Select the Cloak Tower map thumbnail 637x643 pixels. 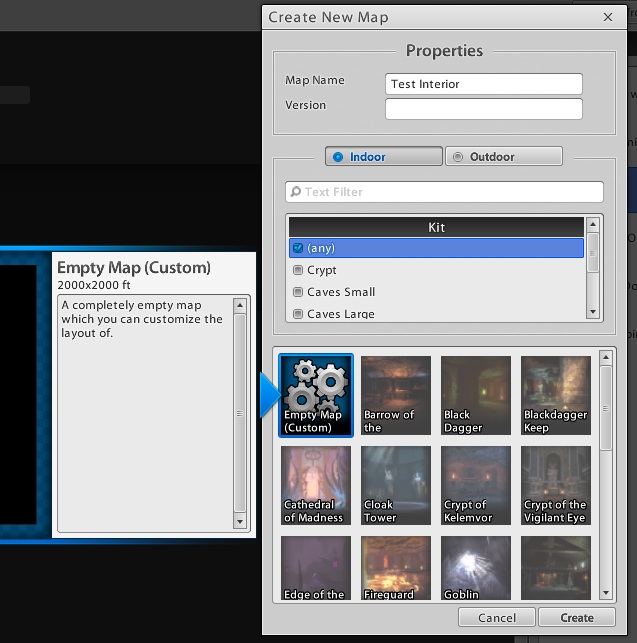tap(396, 485)
